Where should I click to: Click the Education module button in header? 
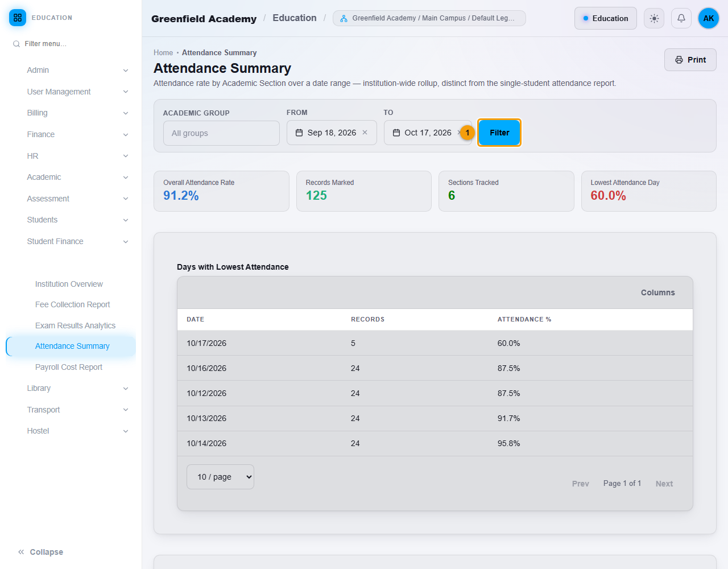click(606, 18)
